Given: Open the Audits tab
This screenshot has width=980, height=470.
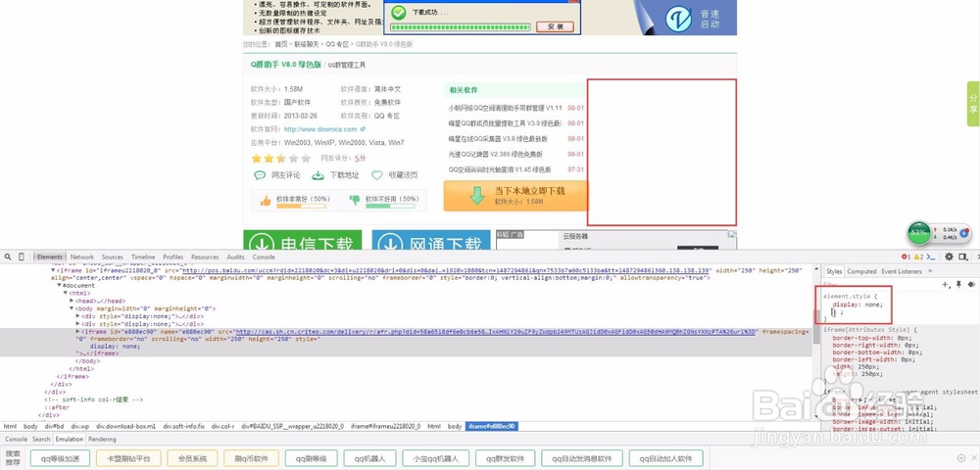Looking at the screenshot, I should pos(235,257).
